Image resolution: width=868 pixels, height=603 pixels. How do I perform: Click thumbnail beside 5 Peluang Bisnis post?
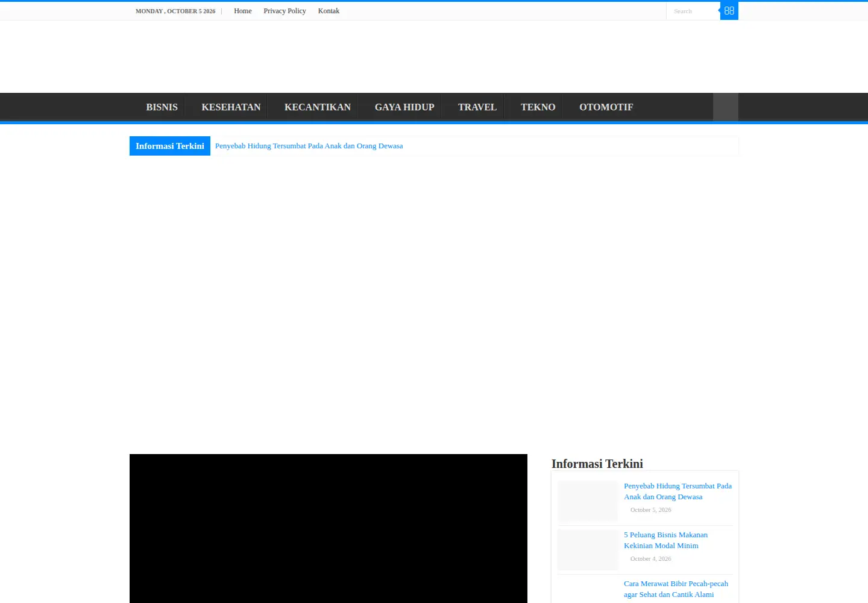click(x=588, y=550)
